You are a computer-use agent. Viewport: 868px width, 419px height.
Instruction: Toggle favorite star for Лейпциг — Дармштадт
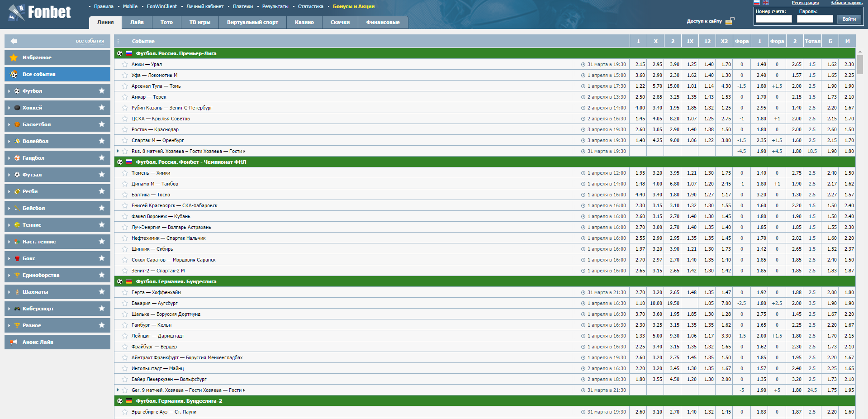(x=125, y=336)
